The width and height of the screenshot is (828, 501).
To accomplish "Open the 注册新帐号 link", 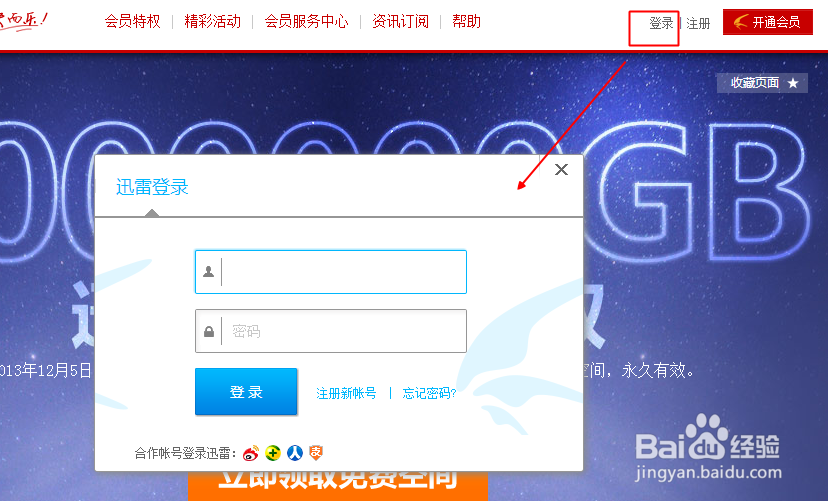I will click(346, 393).
